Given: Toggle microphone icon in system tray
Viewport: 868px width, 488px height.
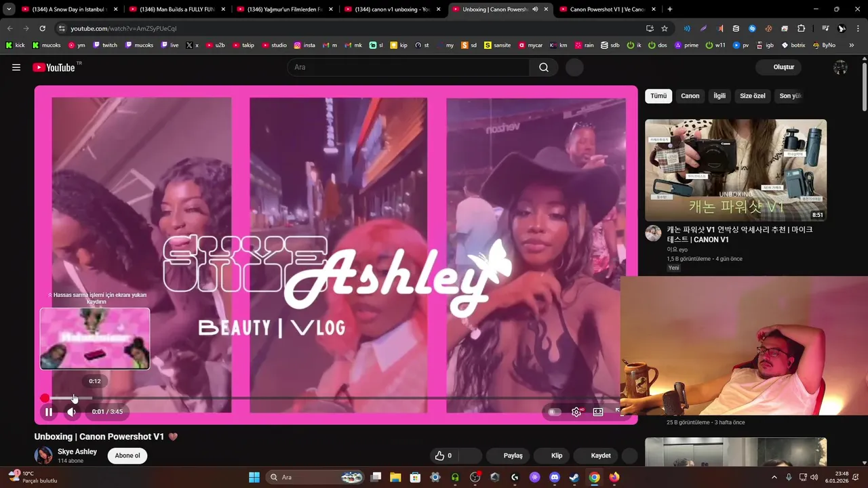Looking at the screenshot, I should [x=789, y=477].
